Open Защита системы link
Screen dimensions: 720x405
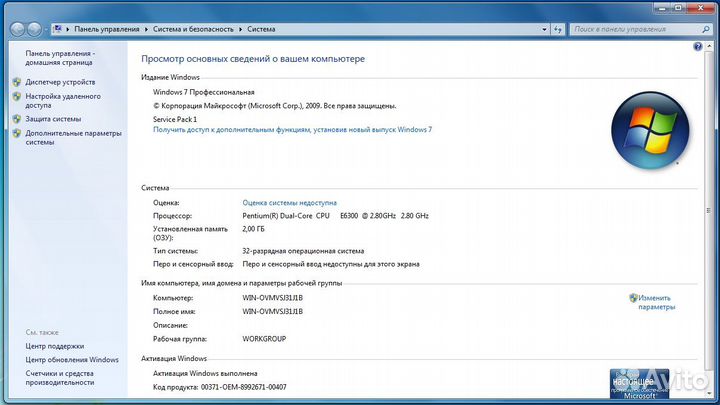click(53, 119)
